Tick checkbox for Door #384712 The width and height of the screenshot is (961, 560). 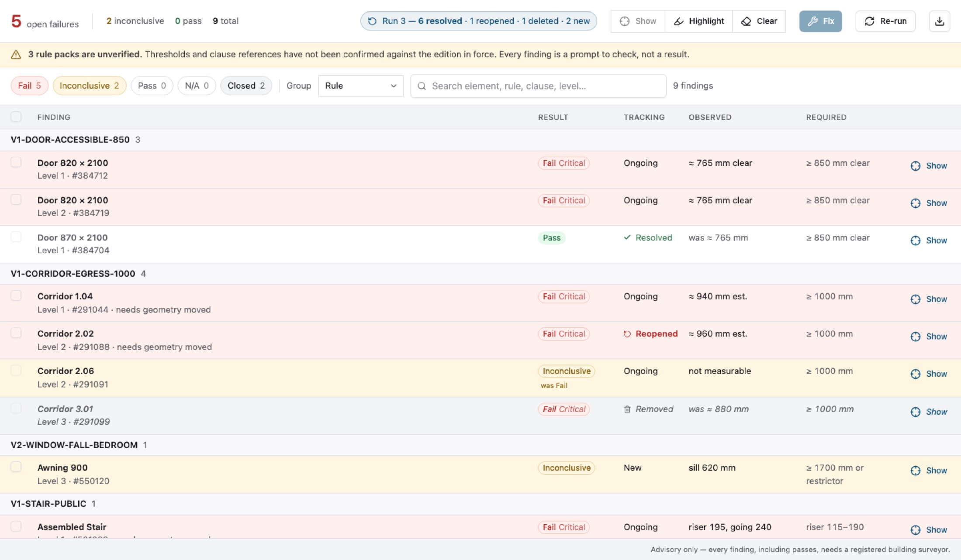tap(16, 162)
